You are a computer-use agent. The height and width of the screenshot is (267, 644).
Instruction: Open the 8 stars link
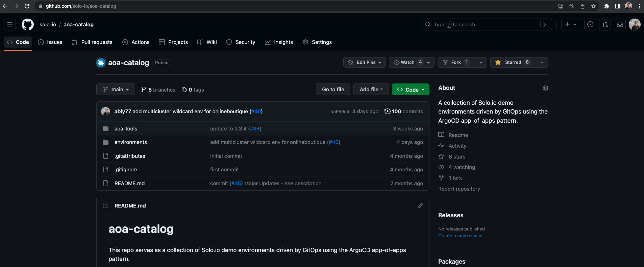click(x=452, y=156)
